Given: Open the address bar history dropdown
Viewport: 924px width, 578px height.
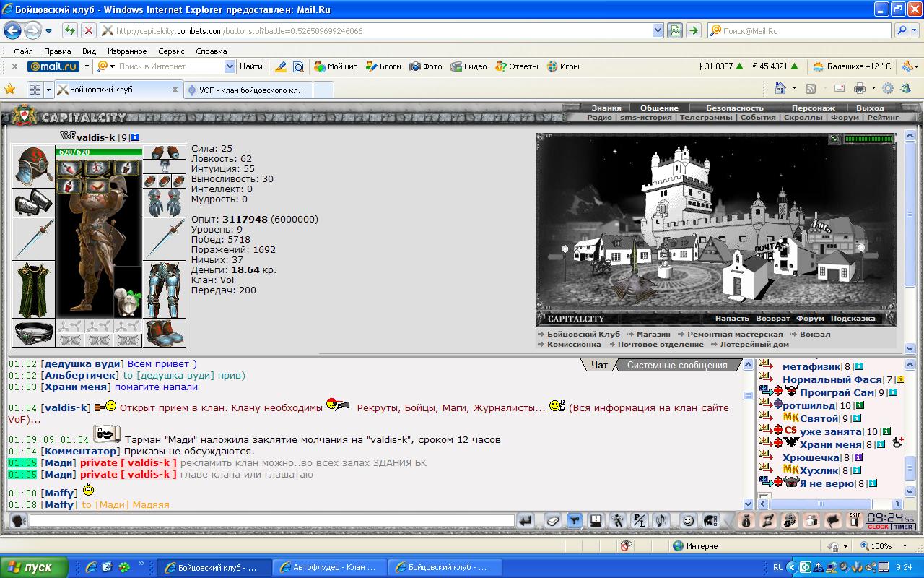Looking at the screenshot, I should (x=658, y=30).
